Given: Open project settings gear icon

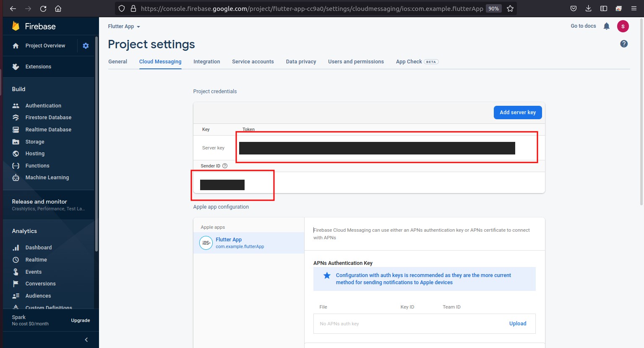Looking at the screenshot, I should [86, 46].
